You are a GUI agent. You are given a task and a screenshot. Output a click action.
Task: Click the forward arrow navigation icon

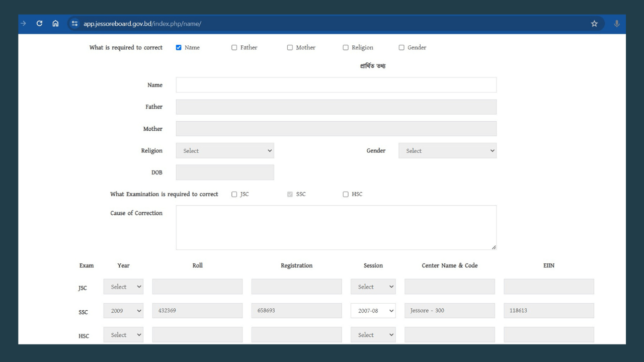pyautogui.click(x=22, y=24)
